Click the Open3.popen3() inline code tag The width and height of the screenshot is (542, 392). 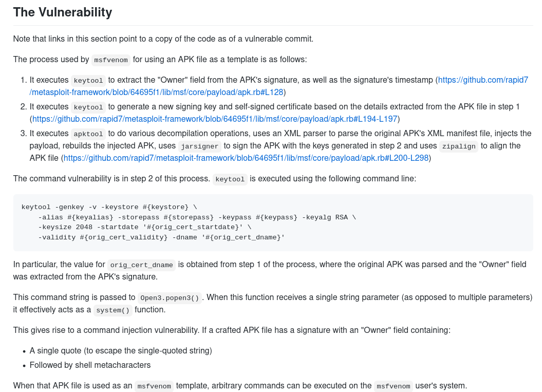(x=170, y=297)
